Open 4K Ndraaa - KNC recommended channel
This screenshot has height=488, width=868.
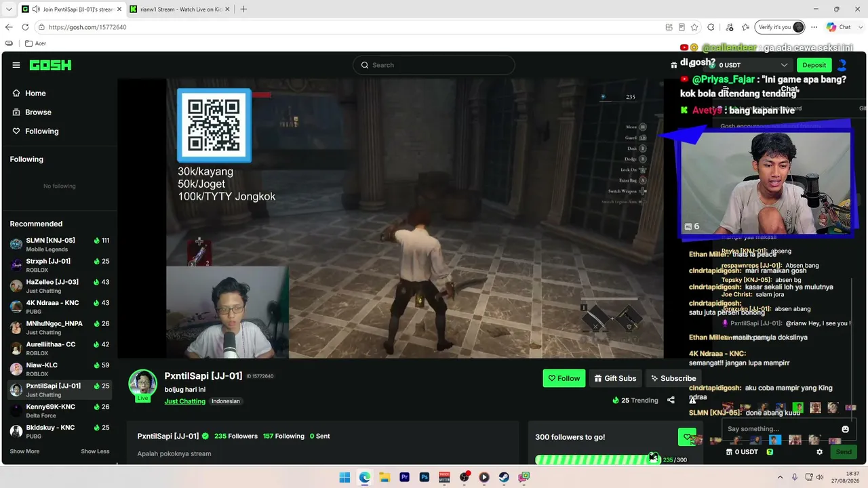[60, 307]
